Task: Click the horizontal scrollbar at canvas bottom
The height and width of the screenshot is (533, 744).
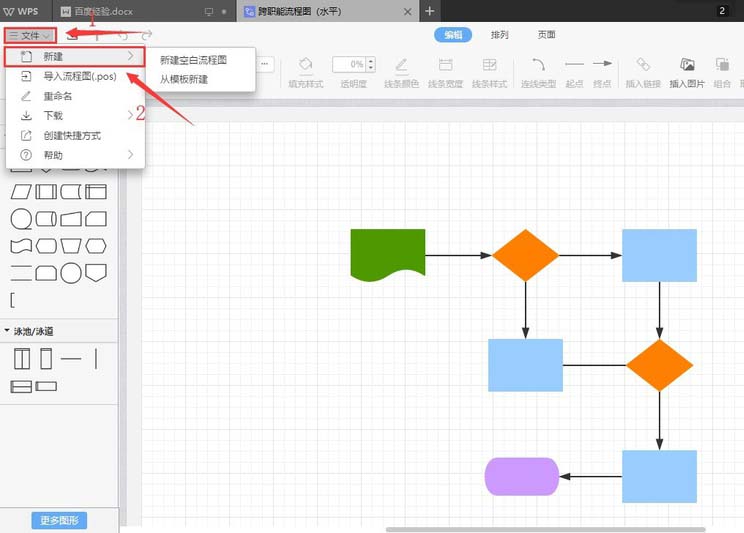Action: tap(546, 529)
